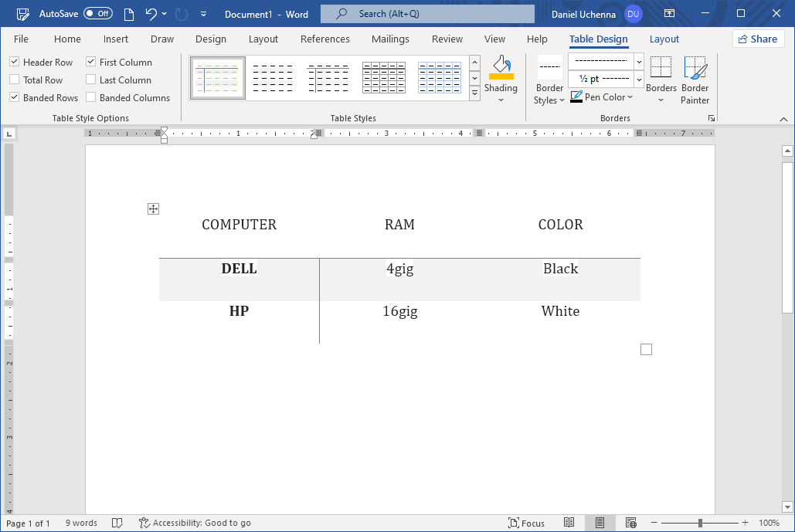The height and width of the screenshot is (532, 795).
Task: Open the line weight ½ pt dropdown
Action: click(x=639, y=79)
